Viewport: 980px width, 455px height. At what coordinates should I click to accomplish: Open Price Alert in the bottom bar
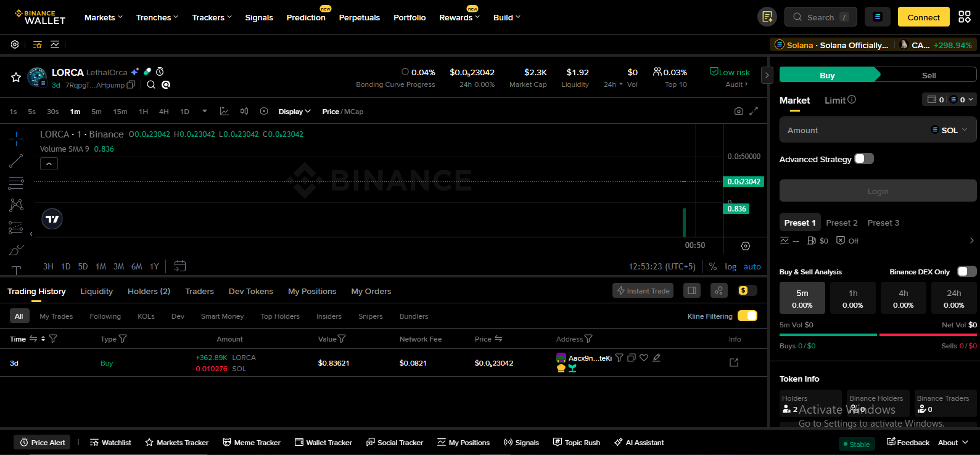pos(43,442)
